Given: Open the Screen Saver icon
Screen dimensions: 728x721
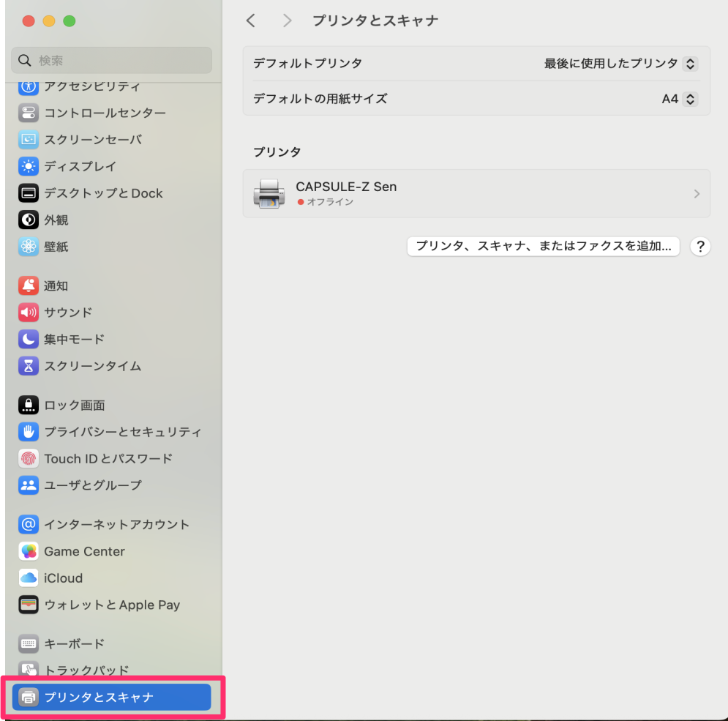Looking at the screenshot, I should click(x=29, y=140).
